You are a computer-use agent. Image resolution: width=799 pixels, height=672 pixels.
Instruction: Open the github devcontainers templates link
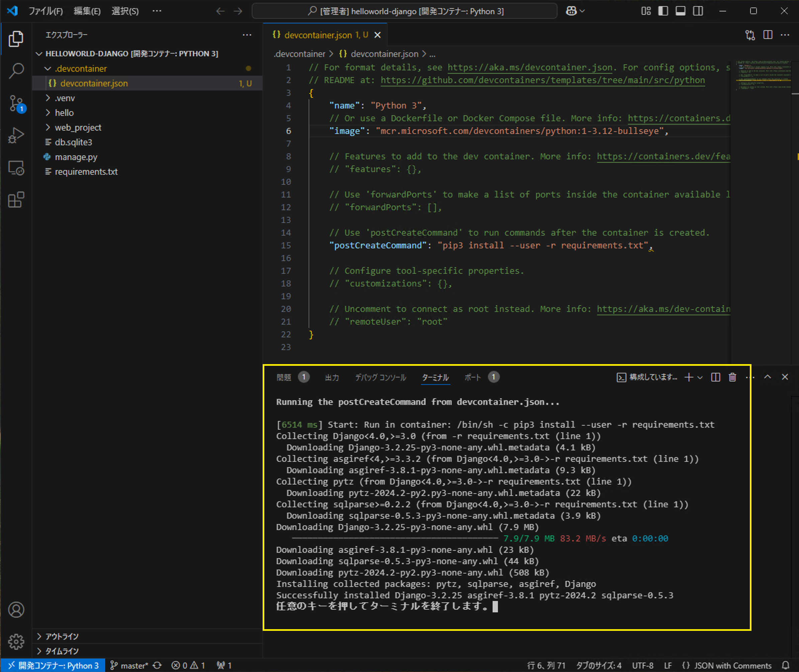[543, 80]
